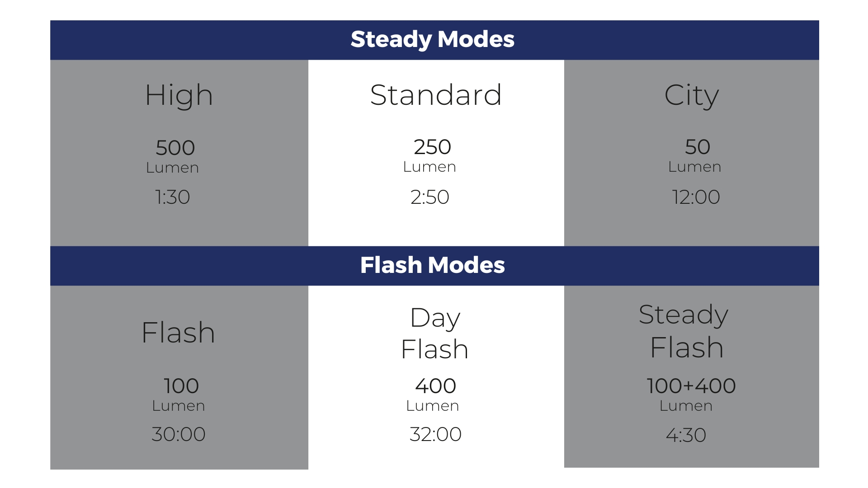The width and height of the screenshot is (868, 488).
Task: Click the 50 lumen value
Action: pyautogui.click(x=698, y=147)
